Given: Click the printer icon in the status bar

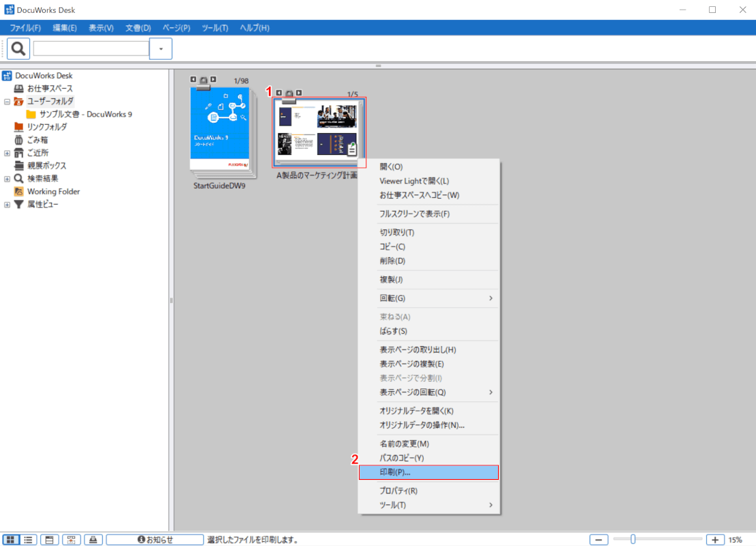Looking at the screenshot, I should pyautogui.click(x=93, y=539).
